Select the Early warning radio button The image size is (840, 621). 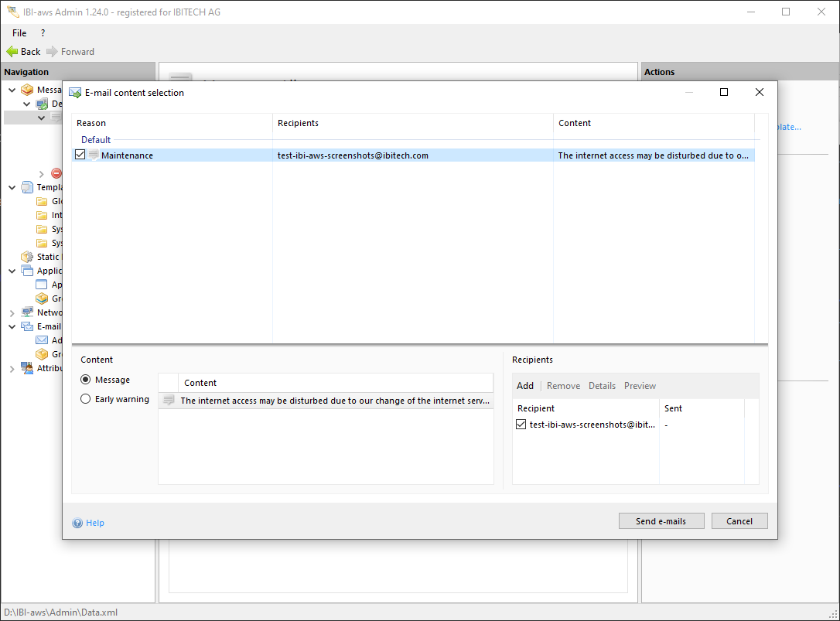(86, 399)
